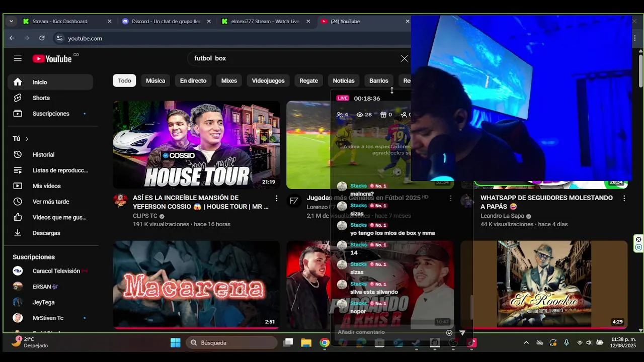Open CLIPS TC channel avatar
Image resolution: width=644 pixels, height=362 pixels.
(120, 201)
